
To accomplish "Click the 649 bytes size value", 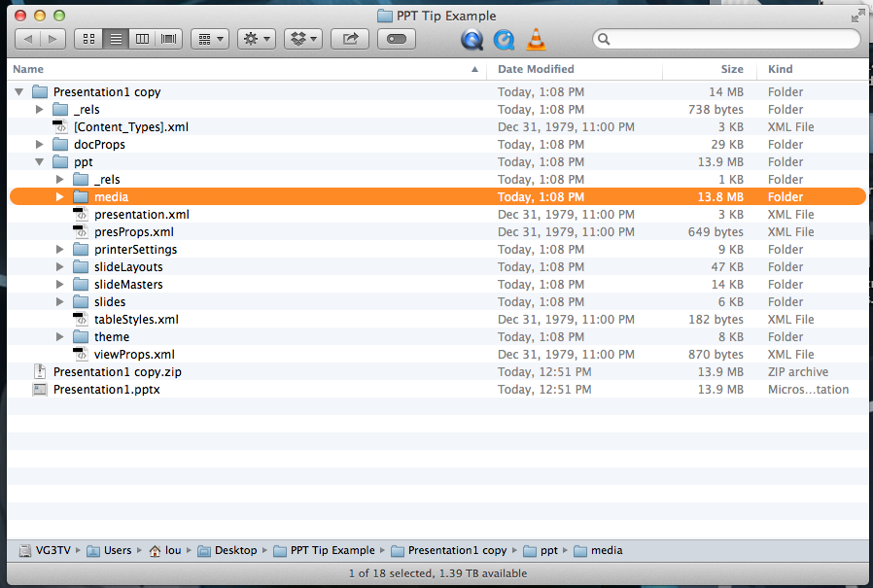I will 716,232.
